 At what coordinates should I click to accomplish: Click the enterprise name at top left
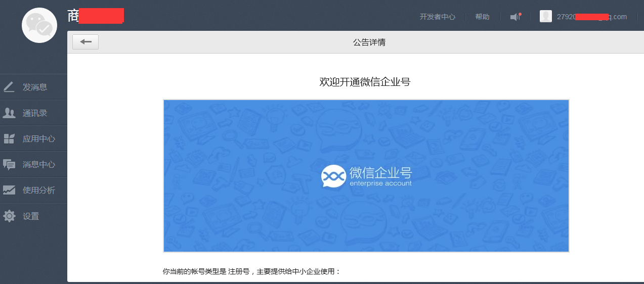[x=96, y=15]
